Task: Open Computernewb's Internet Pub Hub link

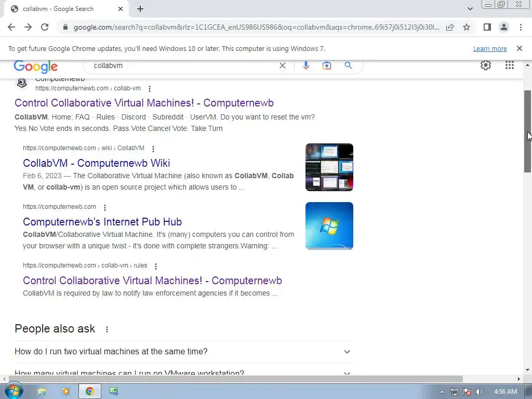Action: click(102, 221)
